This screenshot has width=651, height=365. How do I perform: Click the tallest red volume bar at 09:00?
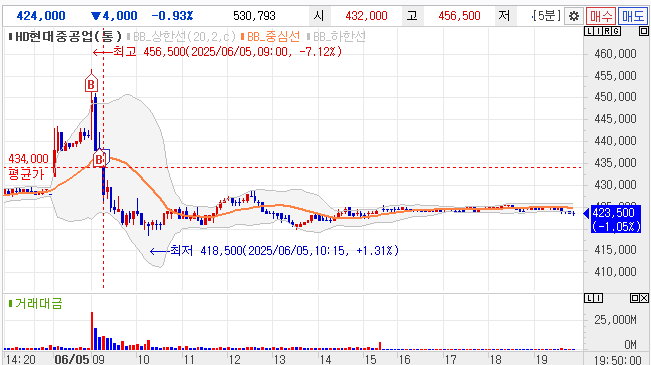(92, 331)
